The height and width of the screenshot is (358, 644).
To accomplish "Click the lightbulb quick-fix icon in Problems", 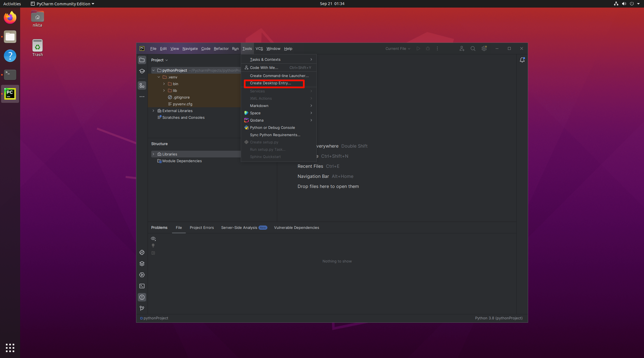I will click(153, 246).
